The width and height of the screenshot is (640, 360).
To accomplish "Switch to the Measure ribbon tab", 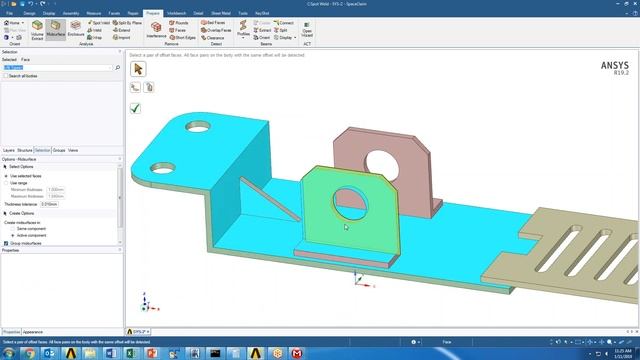I will [94, 13].
